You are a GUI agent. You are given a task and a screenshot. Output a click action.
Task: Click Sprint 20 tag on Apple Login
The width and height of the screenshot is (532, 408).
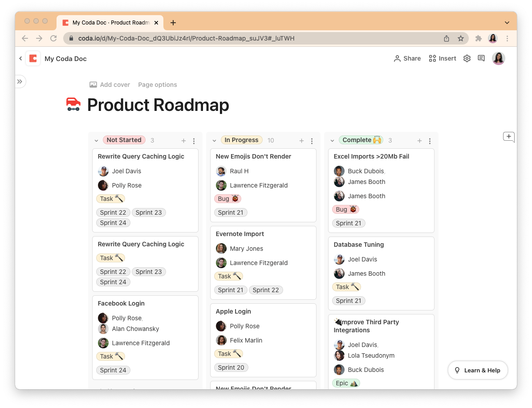[231, 367]
